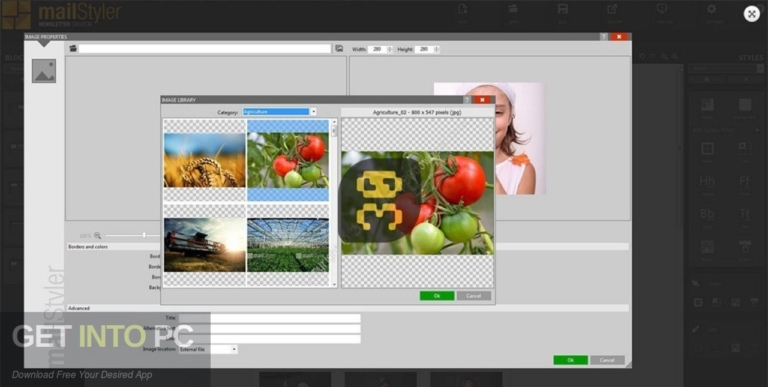Click the Height spinner arrows
The height and width of the screenshot is (387, 768).
pyautogui.click(x=436, y=49)
